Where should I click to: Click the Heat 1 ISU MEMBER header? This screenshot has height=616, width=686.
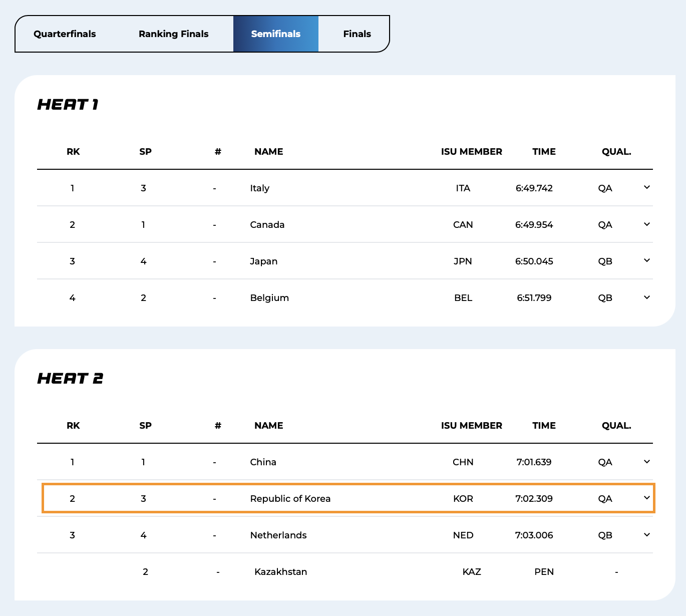[471, 152]
